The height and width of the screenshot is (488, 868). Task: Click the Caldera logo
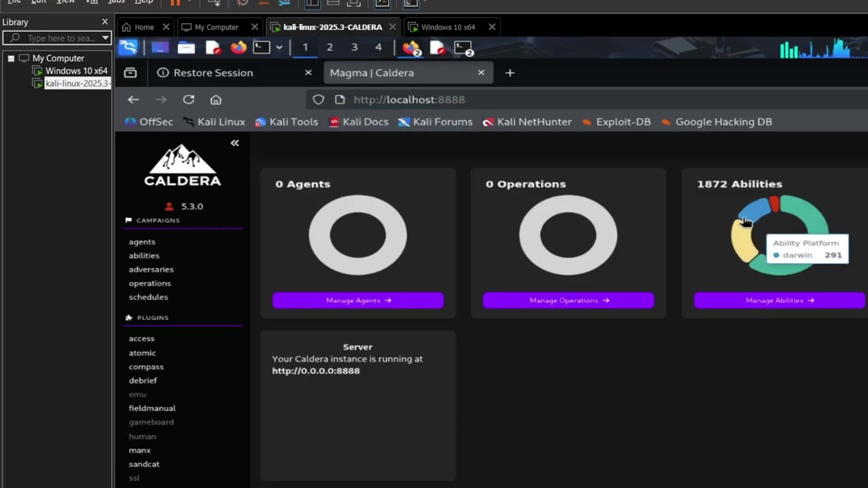tap(182, 165)
